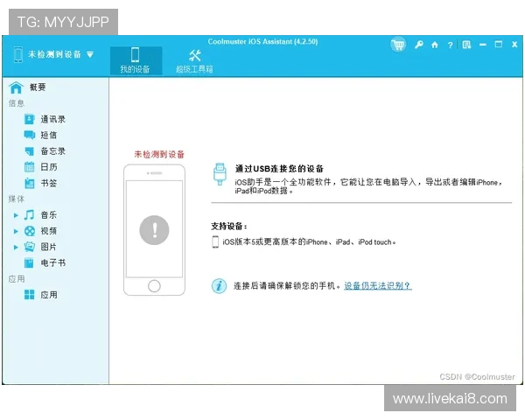Minimize the Coolmuster iOS Assistant window

[482, 45]
